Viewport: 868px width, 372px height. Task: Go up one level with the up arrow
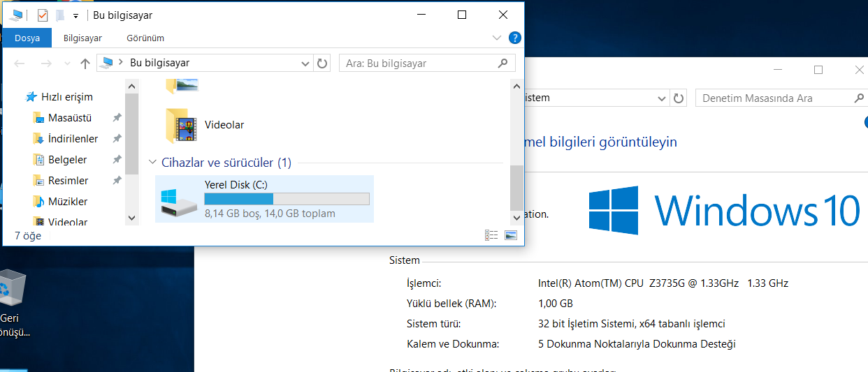[85, 63]
